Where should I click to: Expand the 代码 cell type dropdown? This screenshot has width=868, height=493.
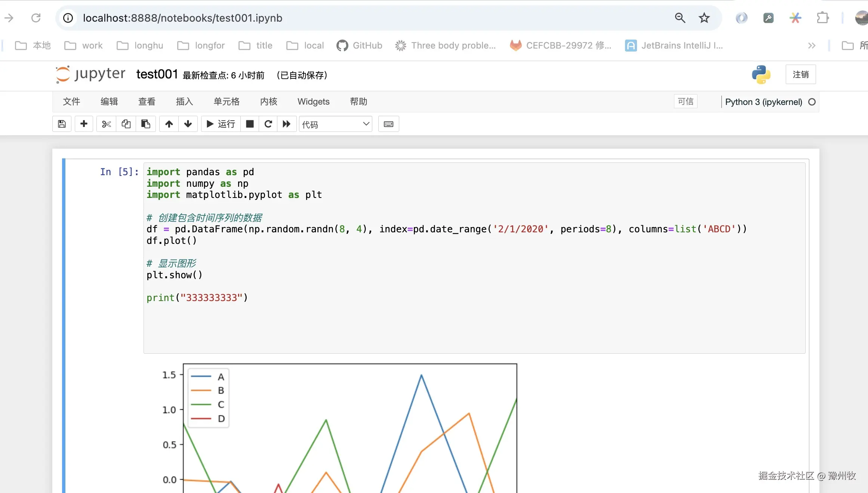click(x=335, y=124)
